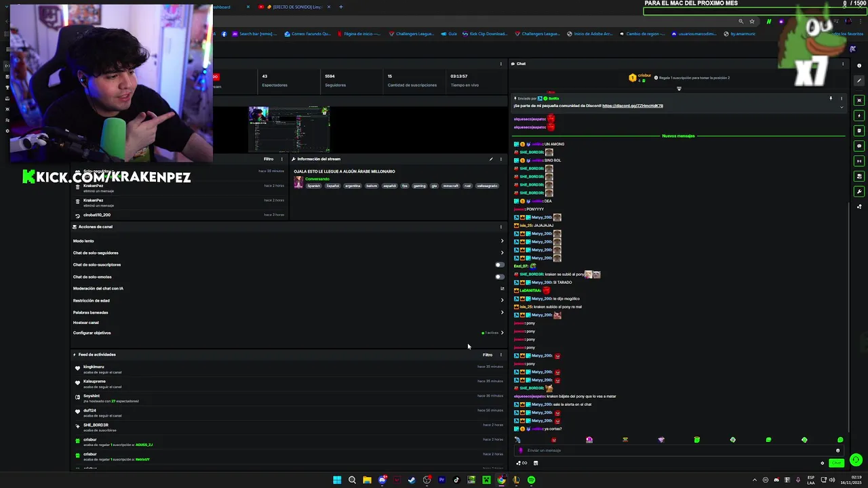Expand Modo lento settings chevron
Screen dimensions: 868x488
(502, 241)
